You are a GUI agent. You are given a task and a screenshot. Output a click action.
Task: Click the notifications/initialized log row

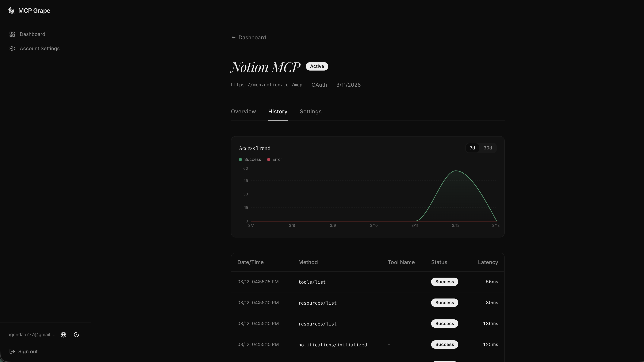332,345
